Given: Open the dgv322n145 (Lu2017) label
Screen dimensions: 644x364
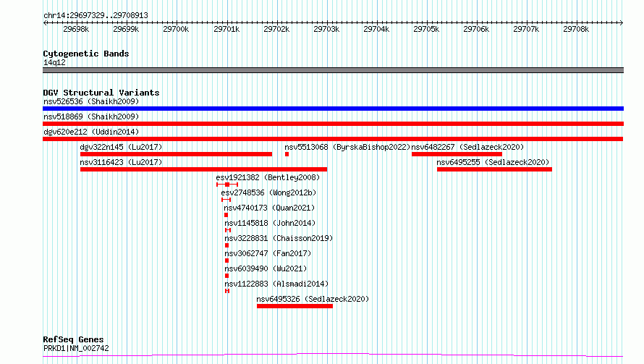Looking at the screenshot, I should tap(121, 147).
